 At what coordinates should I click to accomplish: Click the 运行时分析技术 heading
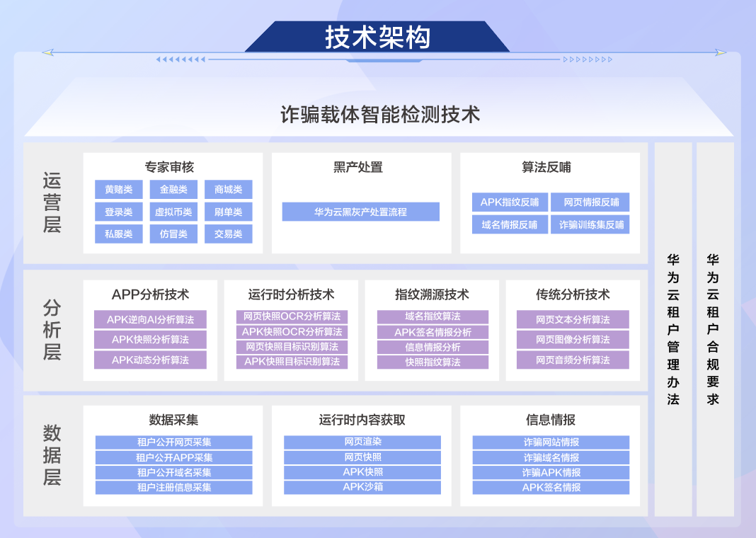[291, 294]
